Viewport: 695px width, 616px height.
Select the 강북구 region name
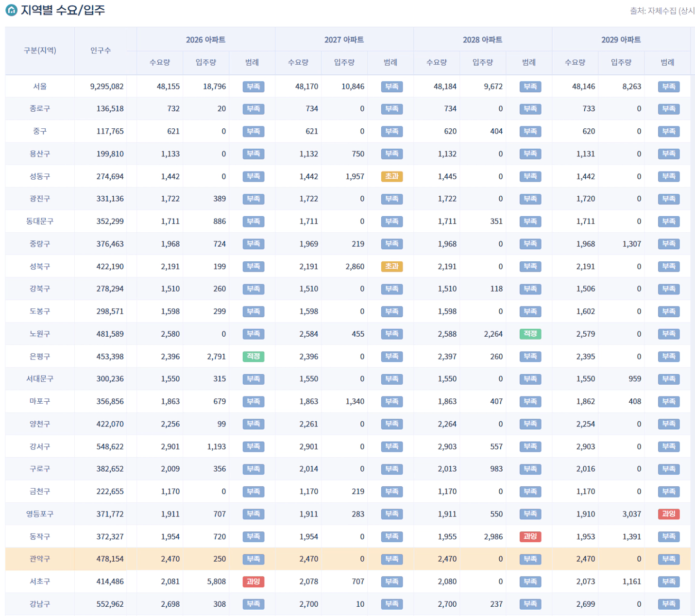40,289
